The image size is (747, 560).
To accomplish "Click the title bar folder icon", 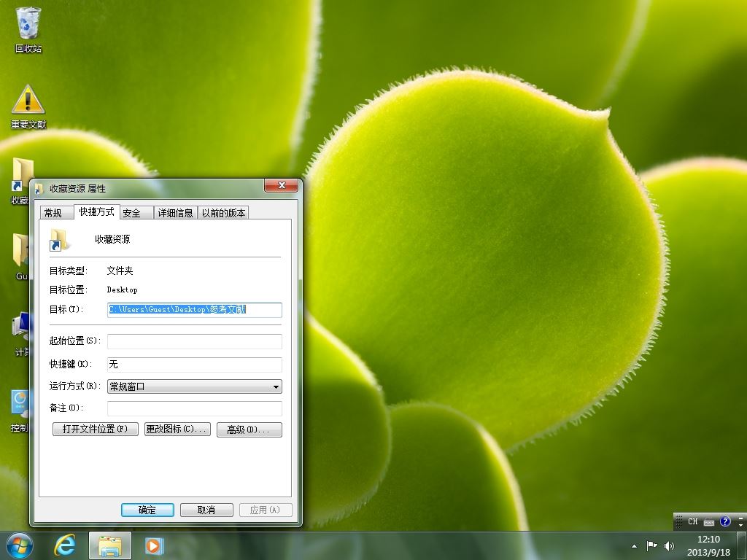I will point(39,189).
